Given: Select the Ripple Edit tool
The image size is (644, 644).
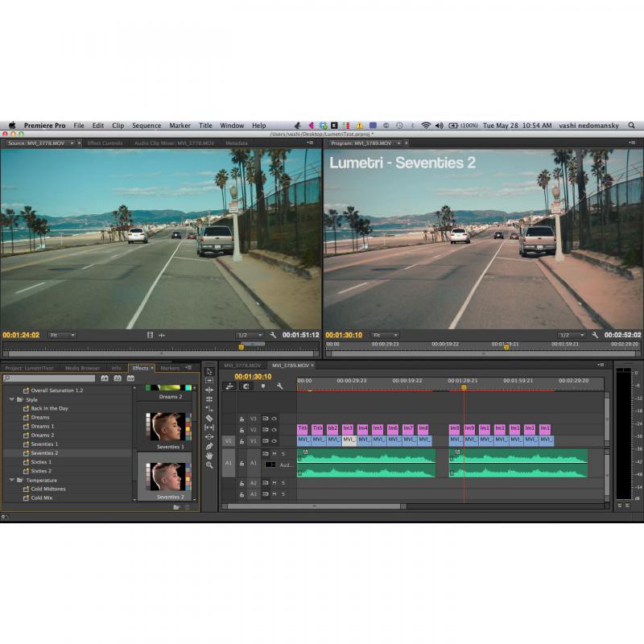Looking at the screenshot, I should point(209,390).
